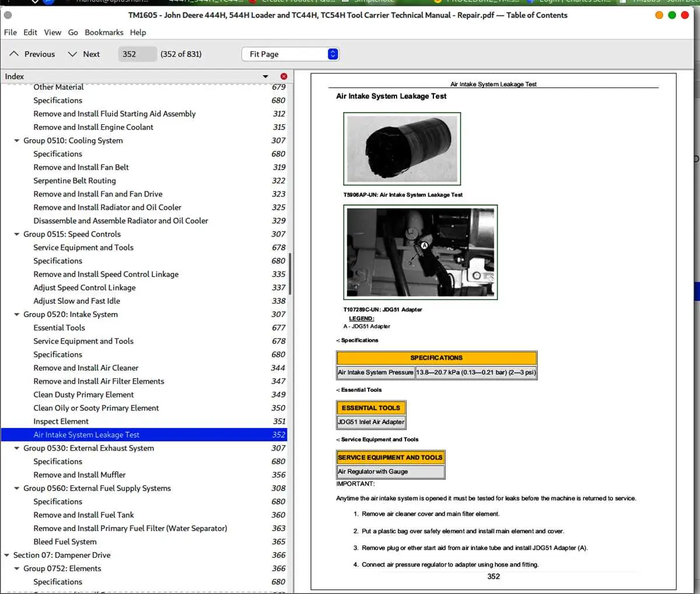Click the red window close button

click(685, 15)
